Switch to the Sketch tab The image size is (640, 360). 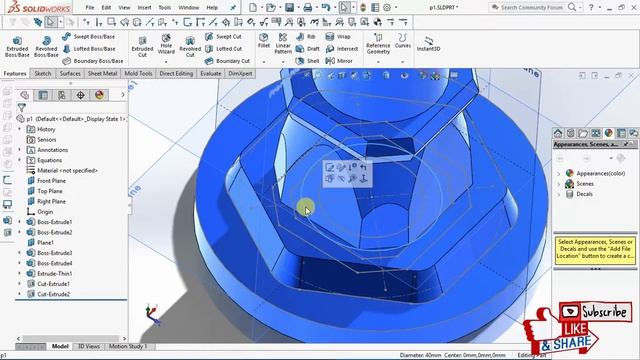[x=42, y=73]
